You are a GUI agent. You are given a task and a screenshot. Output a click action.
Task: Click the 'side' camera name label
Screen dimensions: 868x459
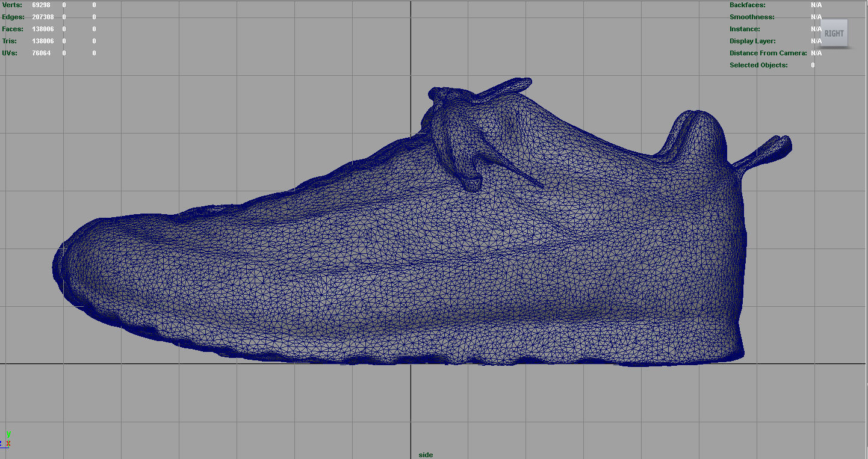426,455
